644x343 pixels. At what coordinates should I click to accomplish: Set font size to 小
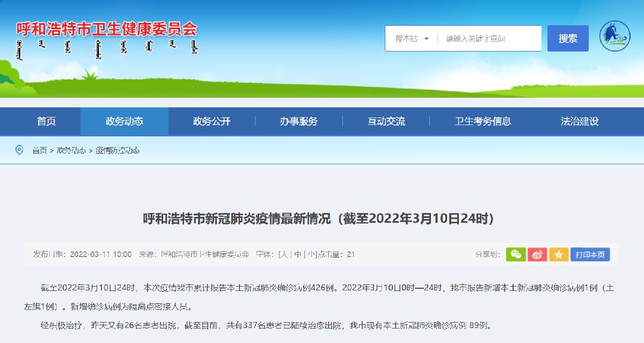pos(311,254)
